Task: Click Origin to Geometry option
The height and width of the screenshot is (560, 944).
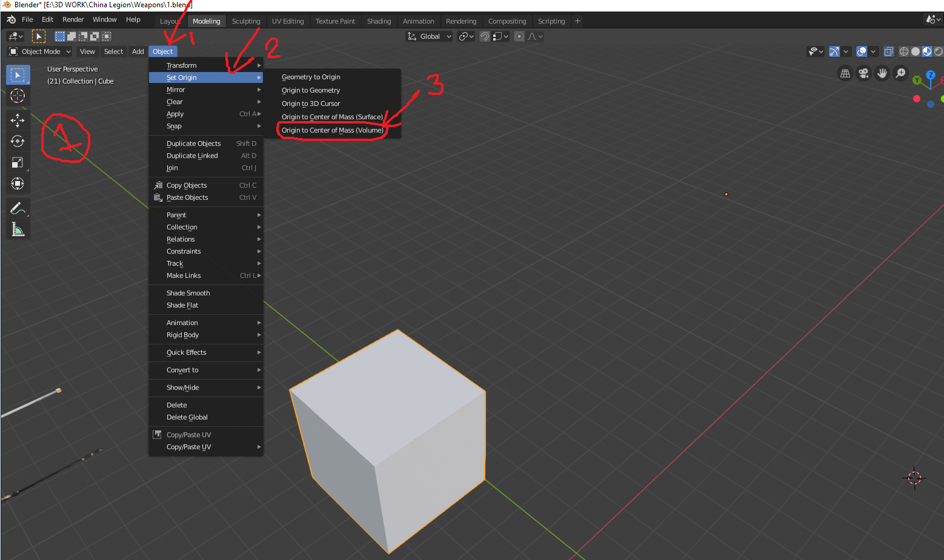Action: coord(310,90)
